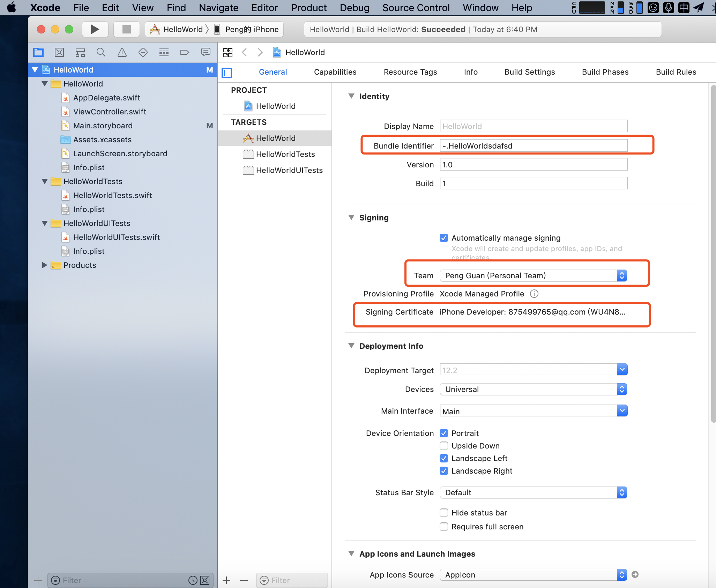Collapse the Deployment Info section

(x=351, y=346)
